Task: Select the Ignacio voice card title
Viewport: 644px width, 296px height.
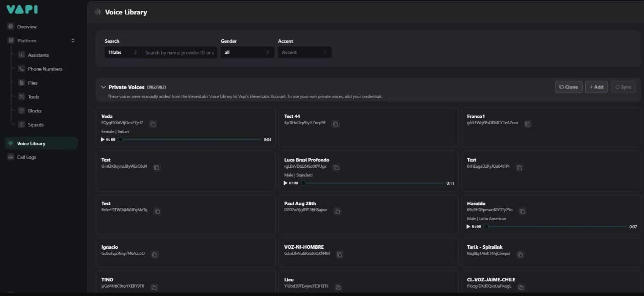Action: (x=110, y=247)
